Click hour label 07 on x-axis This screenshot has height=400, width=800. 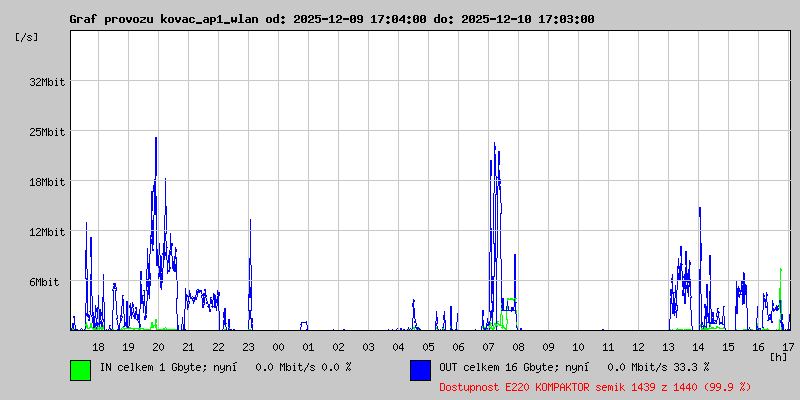tap(488, 347)
